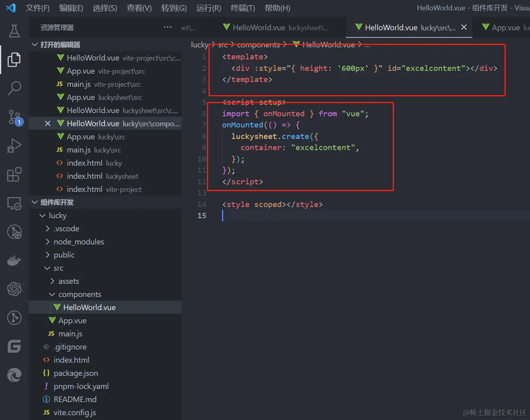Open the 运行(R) menu
Viewport: 530px width, 420px height.
(x=209, y=8)
